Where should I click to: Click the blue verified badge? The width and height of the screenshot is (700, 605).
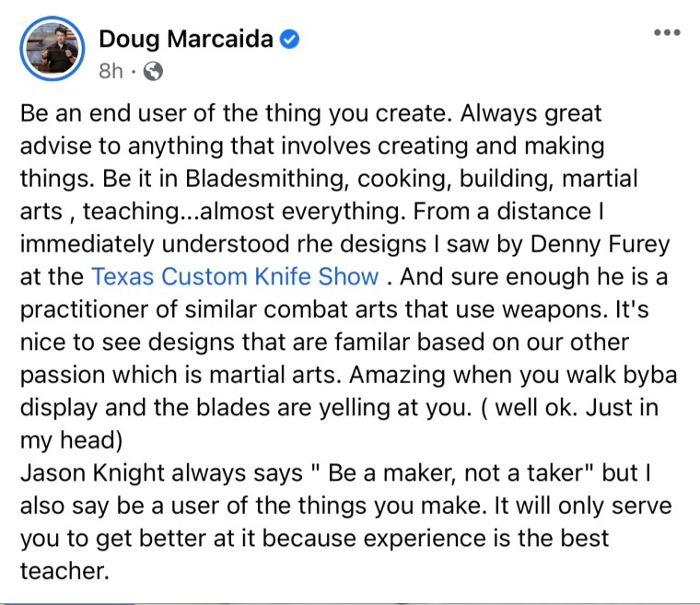[x=291, y=40]
